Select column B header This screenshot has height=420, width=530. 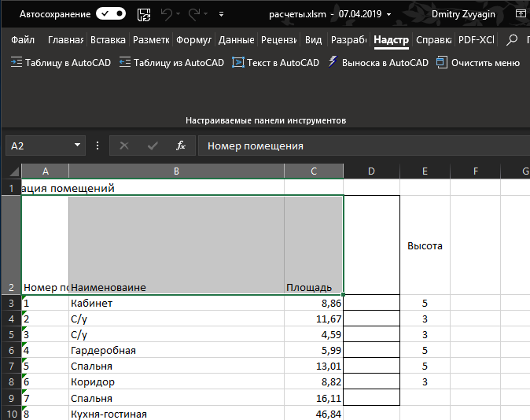click(176, 171)
